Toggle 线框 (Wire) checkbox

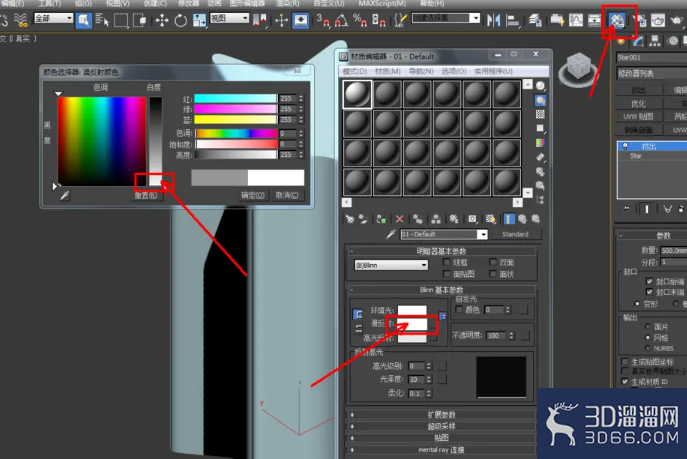446,262
